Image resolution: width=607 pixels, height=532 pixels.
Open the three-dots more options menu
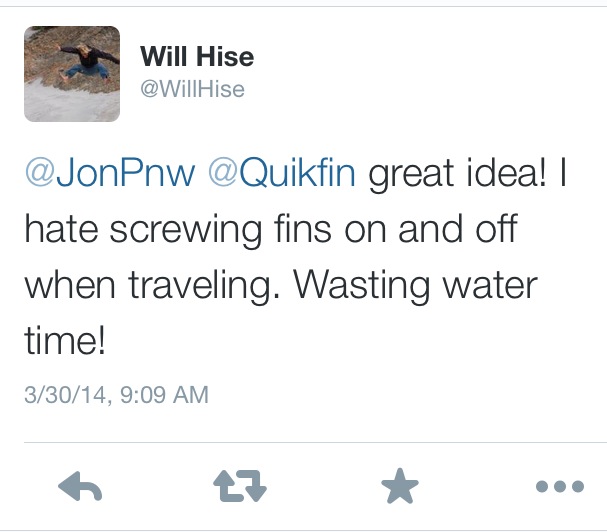[560, 486]
